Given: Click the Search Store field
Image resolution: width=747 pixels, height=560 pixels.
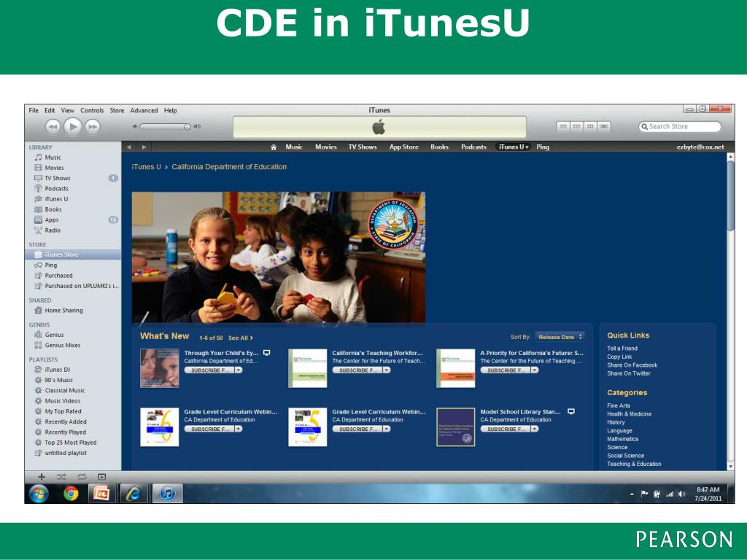Looking at the screenshot, I should [680, 127].
